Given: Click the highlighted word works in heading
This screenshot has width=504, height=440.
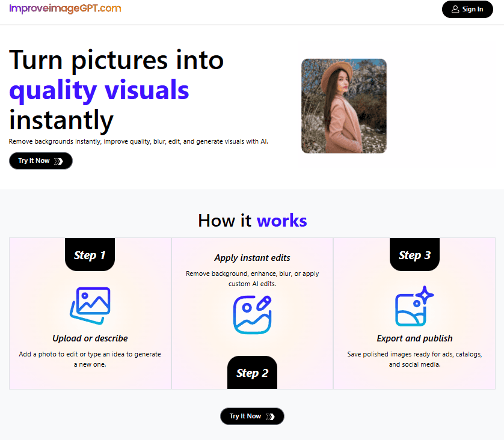Looking at the screenshot, I should click(x=281, y=220).
